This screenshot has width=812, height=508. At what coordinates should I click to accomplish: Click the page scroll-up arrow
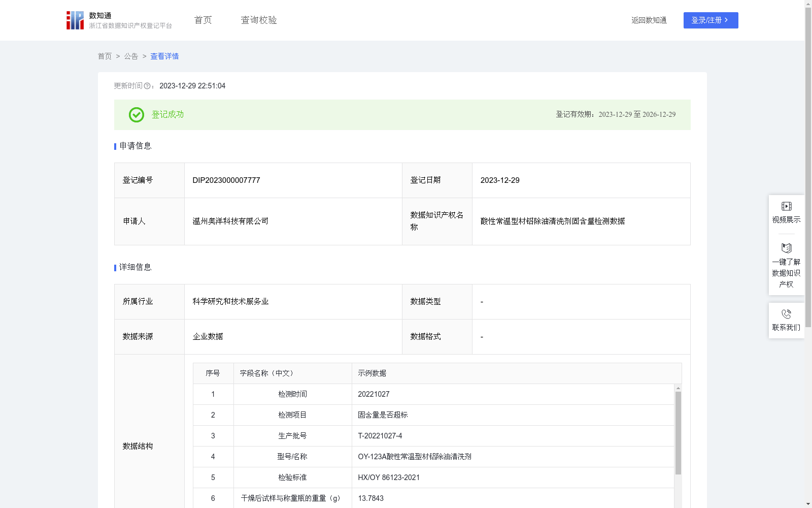tap(808, 4)
